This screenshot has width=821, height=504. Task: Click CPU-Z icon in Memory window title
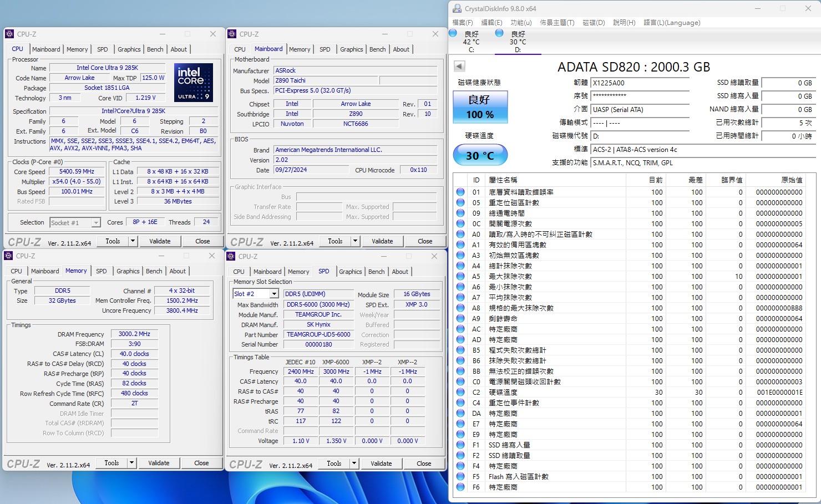tap(8, 256)
